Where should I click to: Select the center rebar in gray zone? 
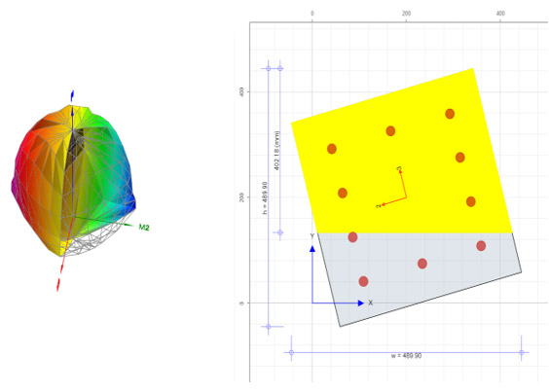(x=422, y=264)
